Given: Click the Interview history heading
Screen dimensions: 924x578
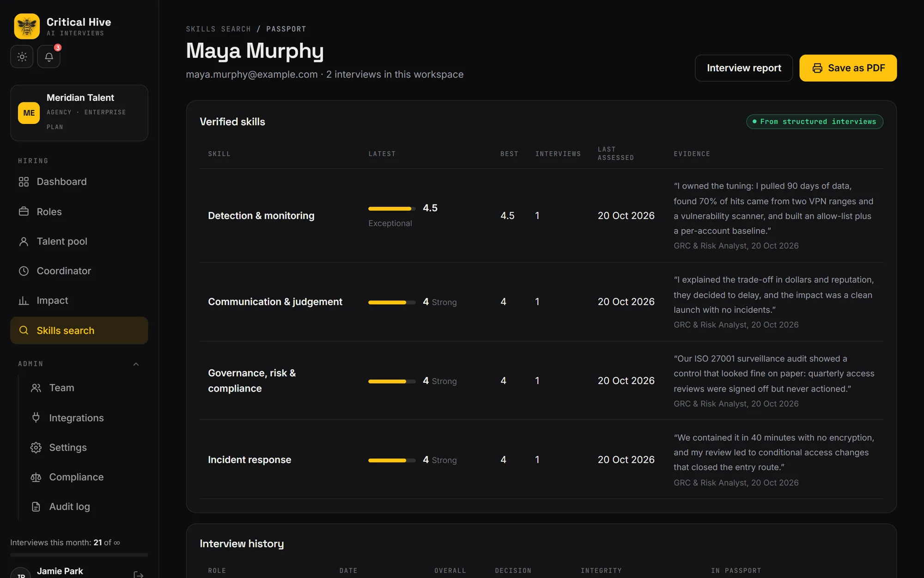Looking at the screenshot, I should (242, 544).
